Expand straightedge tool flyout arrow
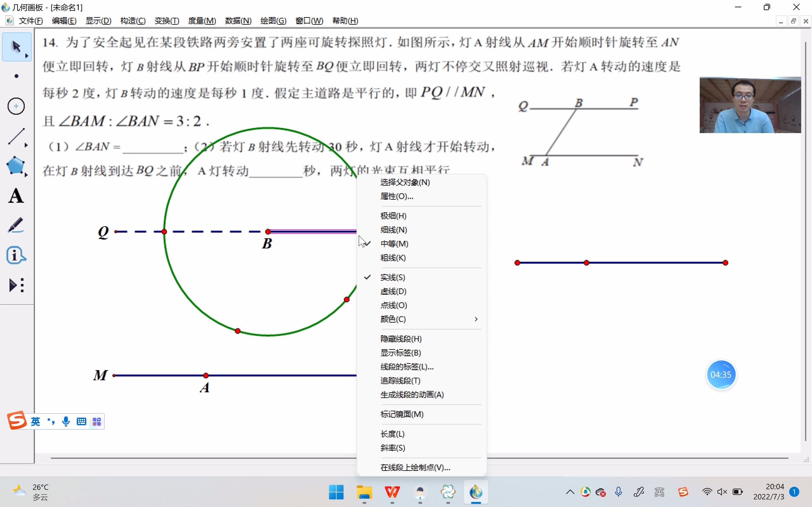Image resolution: width=812 pixels, height=507 pixels. click(26, 145)
